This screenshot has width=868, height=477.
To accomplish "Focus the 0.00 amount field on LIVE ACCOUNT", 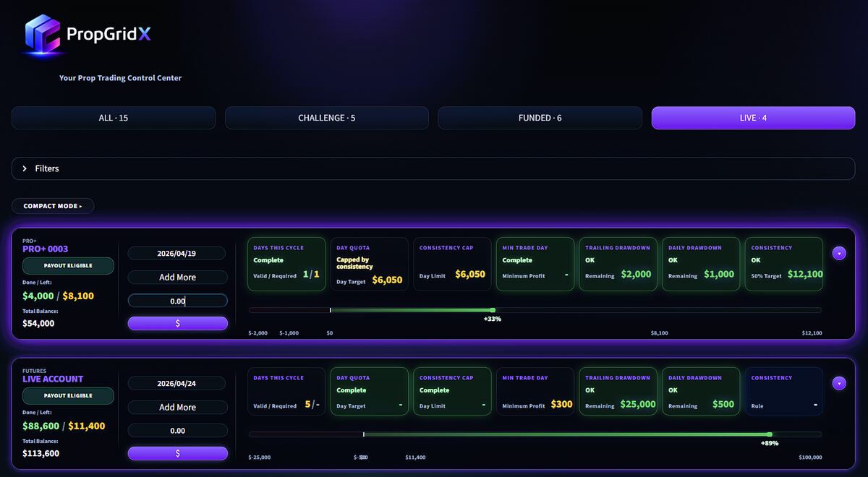I will (x=178, y=431).
